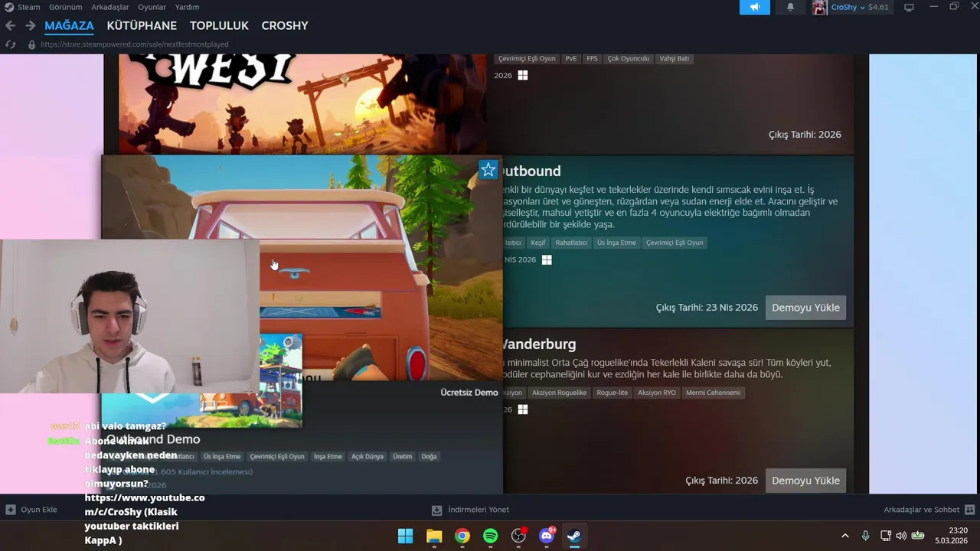The width and height of the screenshot is (980, 551).
Task: Reload the store page
Action: 10,44
